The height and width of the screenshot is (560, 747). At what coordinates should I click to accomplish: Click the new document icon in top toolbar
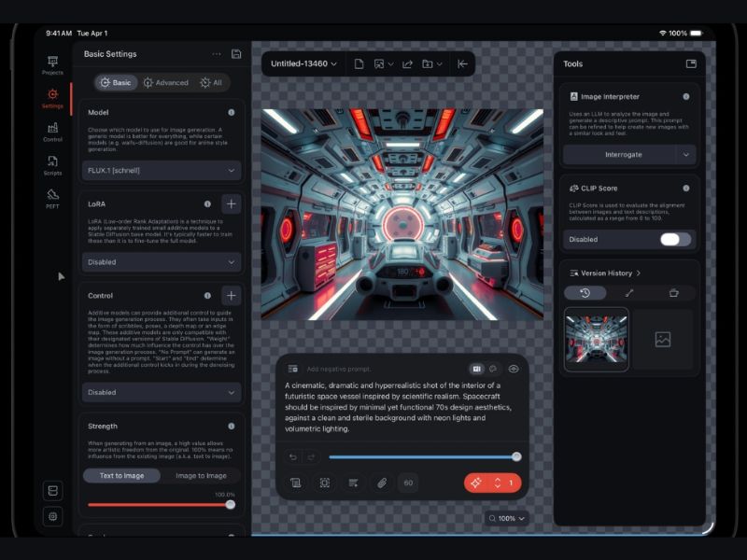359,63
